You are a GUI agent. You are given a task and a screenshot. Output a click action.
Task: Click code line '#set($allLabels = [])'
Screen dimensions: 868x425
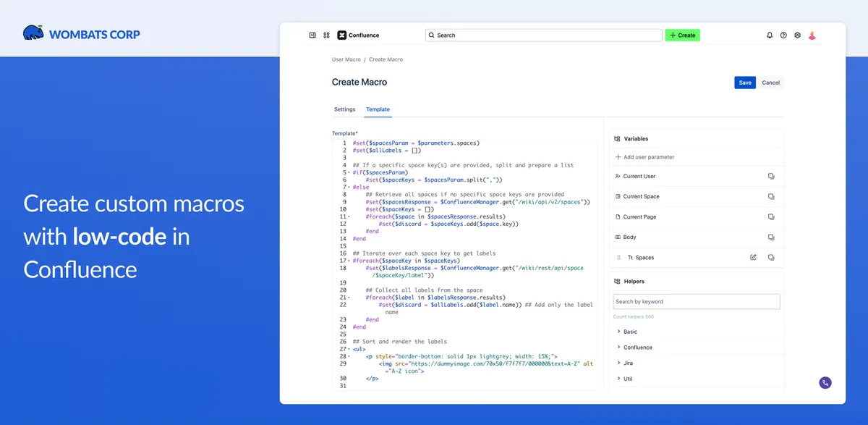[x=387, y=151]
